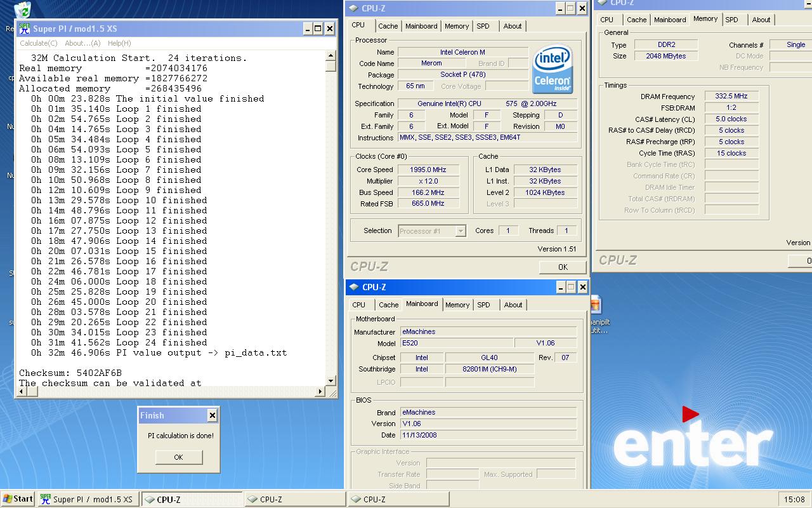Screen dimensions: 812x508
Task: Click Super PI vertical scrollbar down arrow
Action: [x=331, y=381]
